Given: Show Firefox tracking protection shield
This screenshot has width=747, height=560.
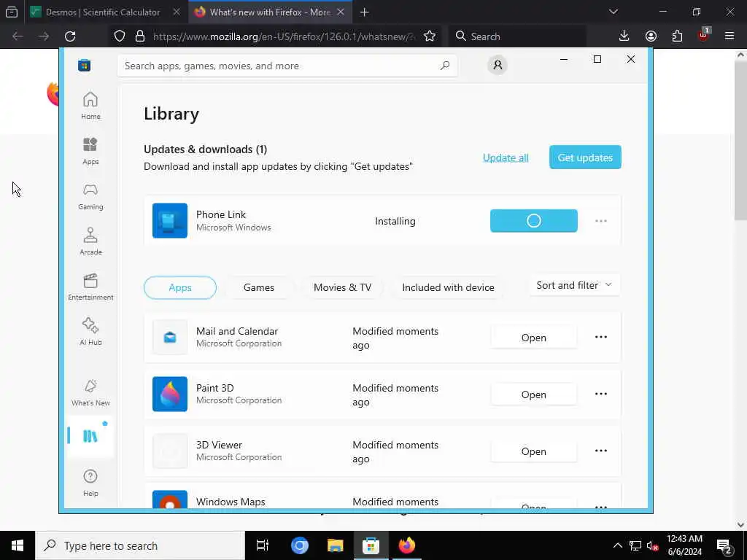Looking at the screenshot, I should pos(120,36).
